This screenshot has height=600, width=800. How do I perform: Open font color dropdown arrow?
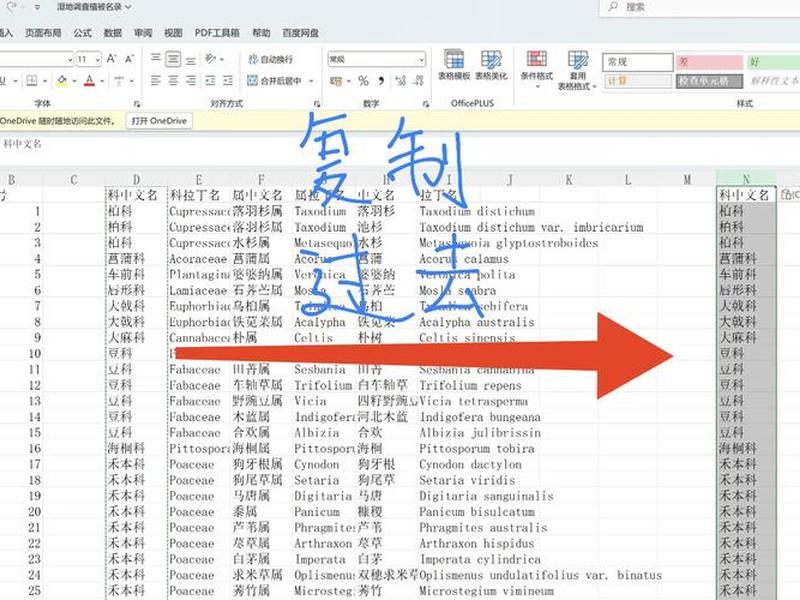102,81
